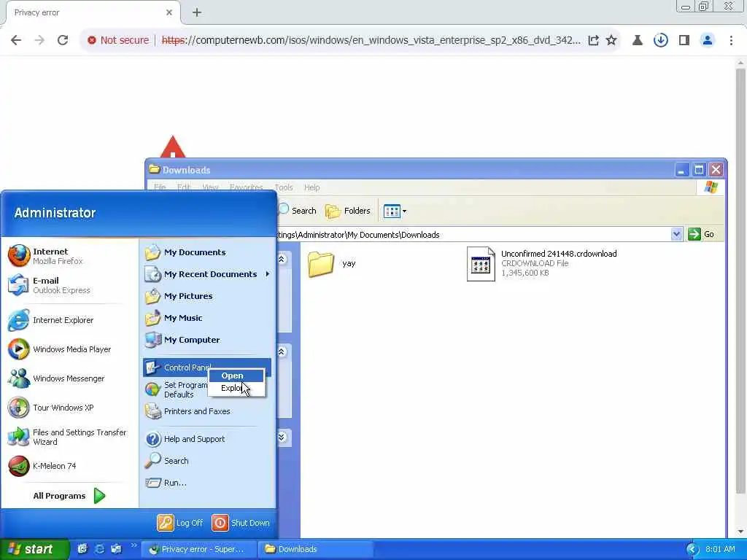The width and height of the screenshot is (747, 560).
Task: Click the Chrome URL address bar
Action: (x=371, y=40)
